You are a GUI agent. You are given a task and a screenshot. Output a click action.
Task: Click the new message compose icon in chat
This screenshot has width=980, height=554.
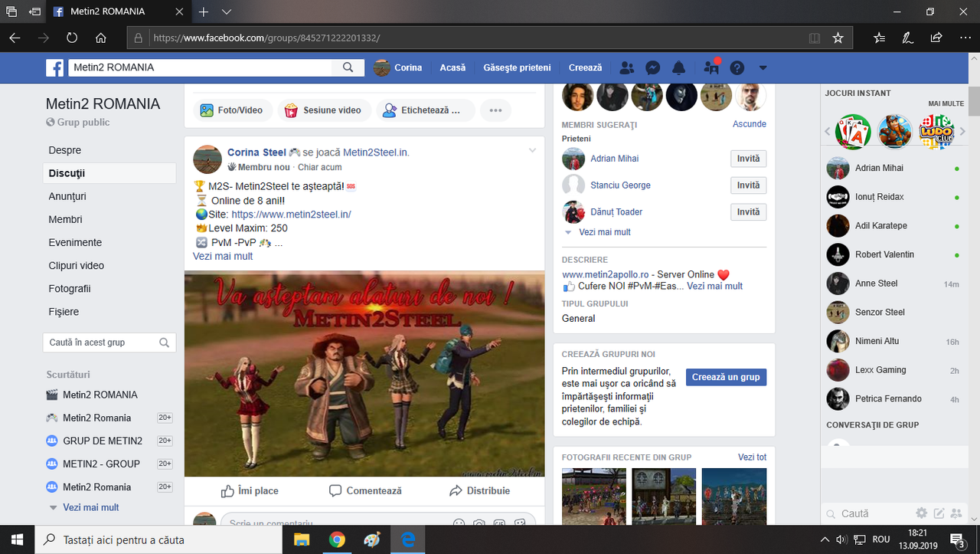coord(939,513)
